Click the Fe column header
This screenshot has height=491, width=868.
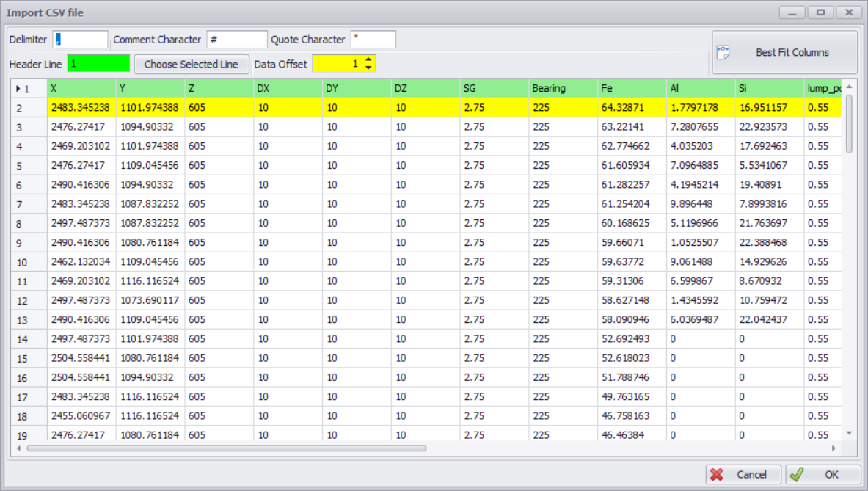pos(631,89)
